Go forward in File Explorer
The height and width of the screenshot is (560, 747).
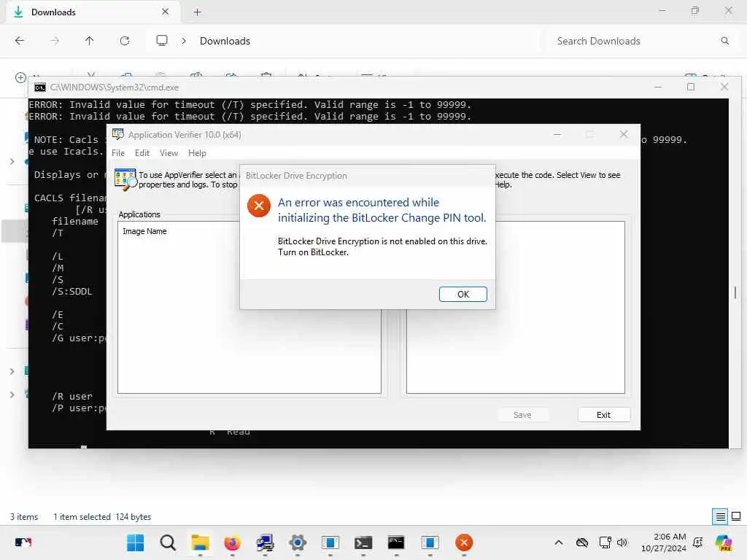tap(55, 41)
